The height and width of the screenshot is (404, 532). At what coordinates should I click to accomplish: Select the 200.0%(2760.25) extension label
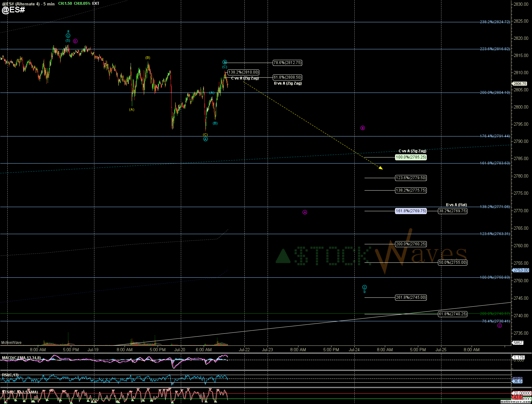pos(411,244)
